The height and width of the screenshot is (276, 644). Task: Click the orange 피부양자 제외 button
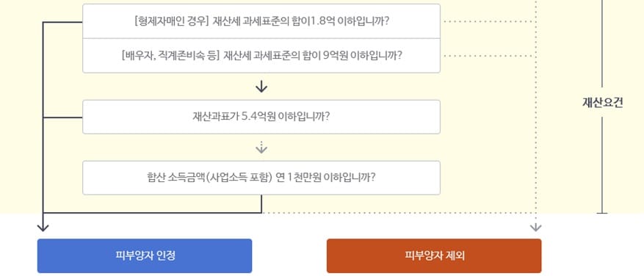(434, 256)
